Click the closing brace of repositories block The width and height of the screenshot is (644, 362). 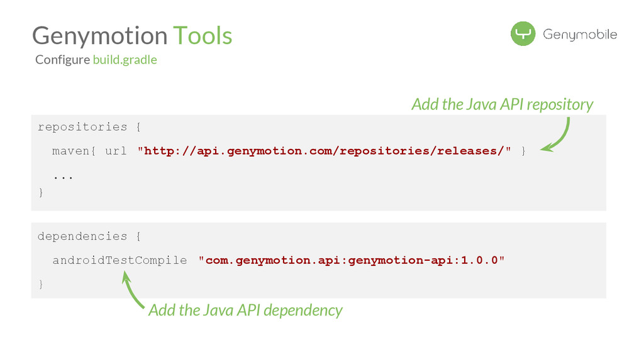[42, 193]
